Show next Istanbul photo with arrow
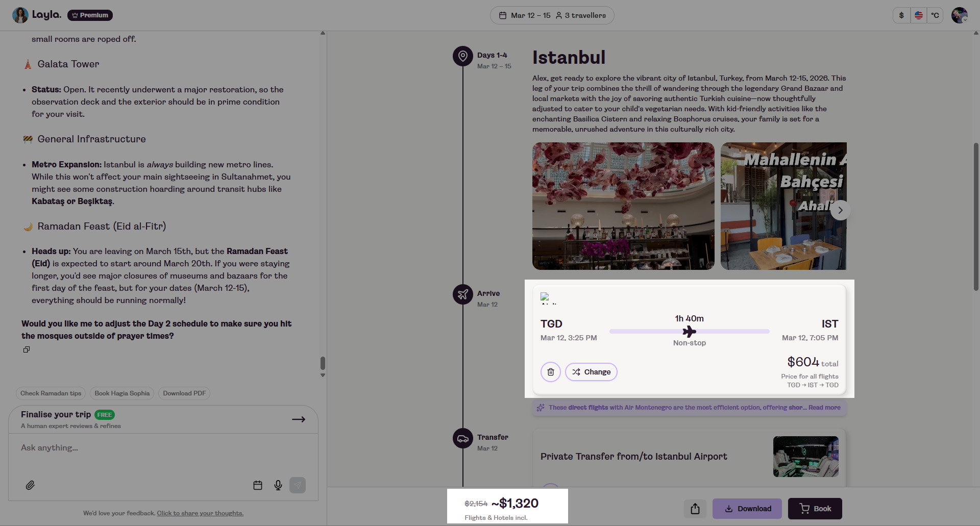980x526 pixels. (x=840, y=210)
